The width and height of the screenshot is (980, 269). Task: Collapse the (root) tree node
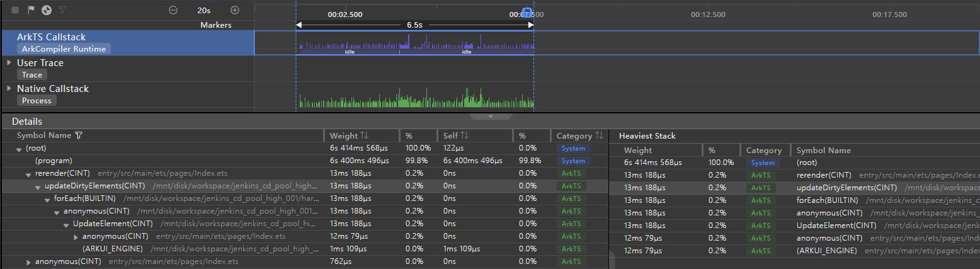point(19,149)
